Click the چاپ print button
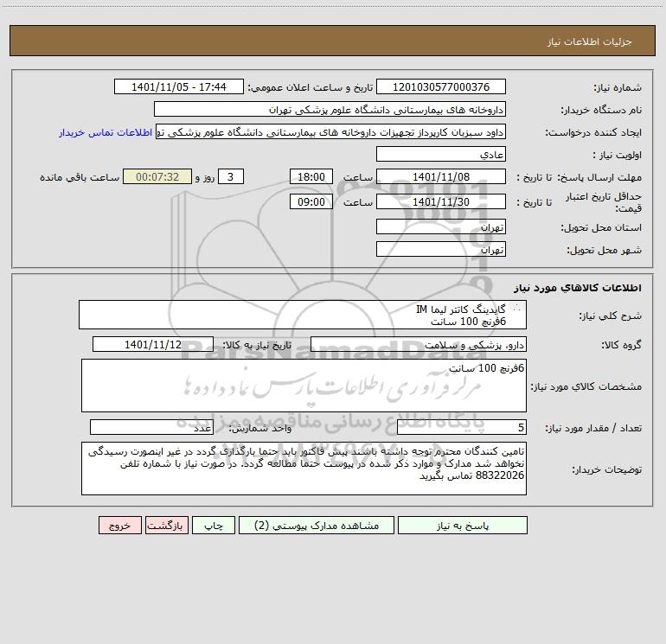Viewport: 666px width, 644px height. [214, 525]
